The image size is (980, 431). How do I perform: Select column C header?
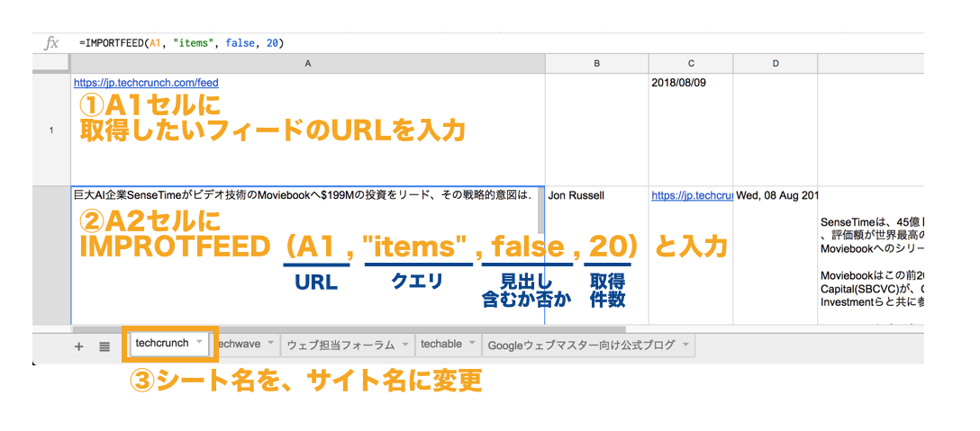[x=690, y=64]
